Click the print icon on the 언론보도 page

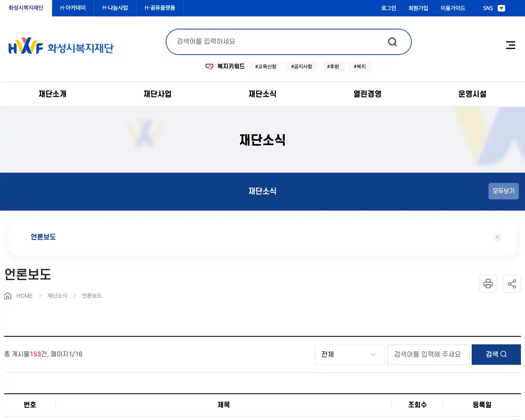[x=488, y=283]
